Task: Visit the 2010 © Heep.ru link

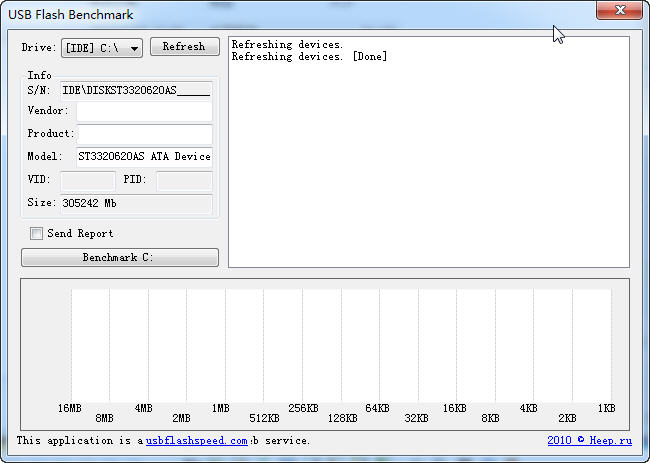Action: point(589,440)
